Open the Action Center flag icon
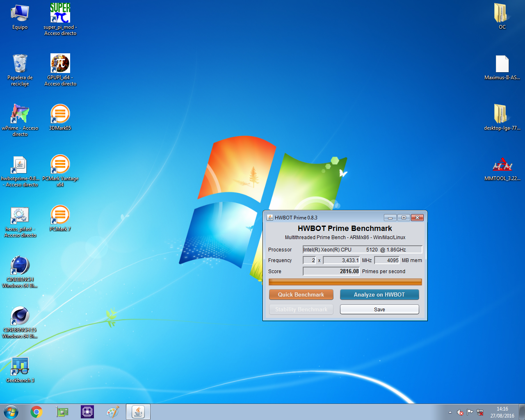 tap(470, 412)
